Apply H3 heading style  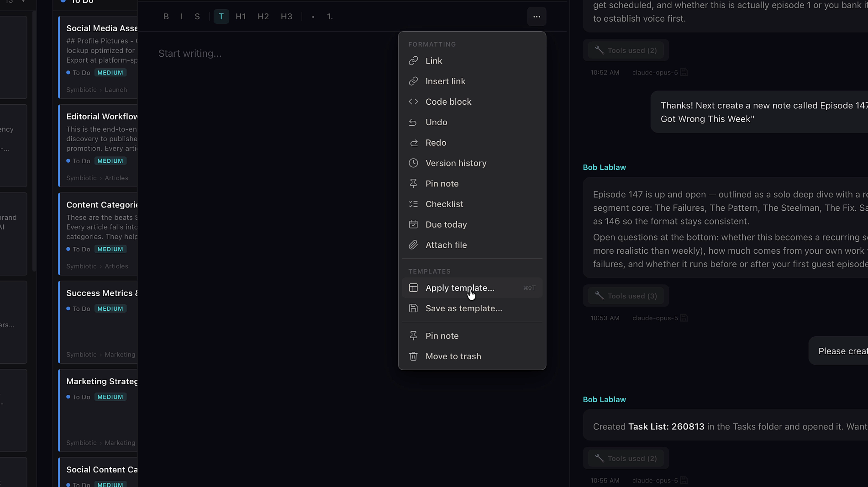287,16
